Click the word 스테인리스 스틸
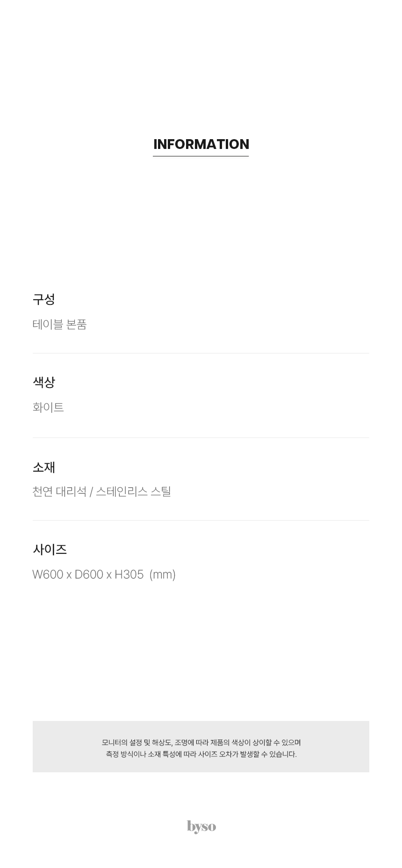 coord(134,492)
